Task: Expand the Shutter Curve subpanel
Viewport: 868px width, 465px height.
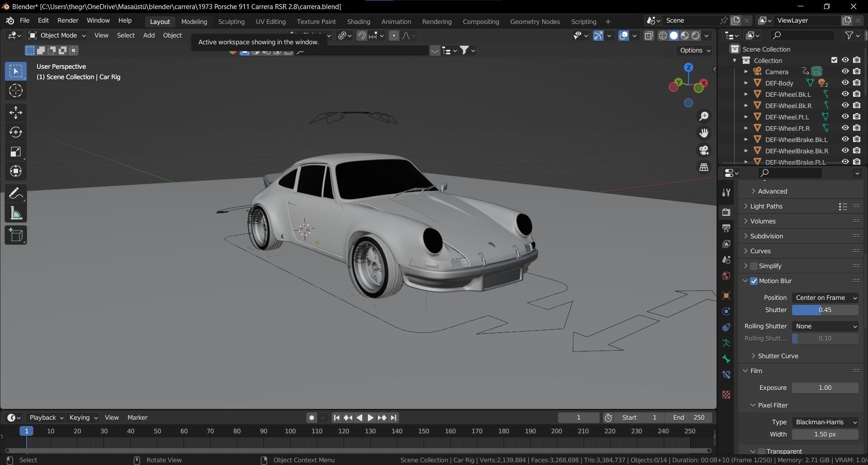Action: point(753,356)
